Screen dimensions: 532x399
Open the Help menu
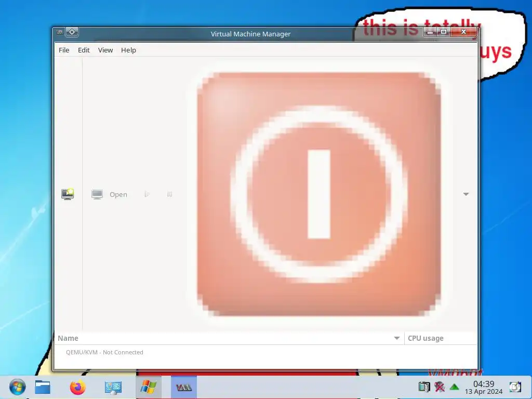tap(129, 50)
